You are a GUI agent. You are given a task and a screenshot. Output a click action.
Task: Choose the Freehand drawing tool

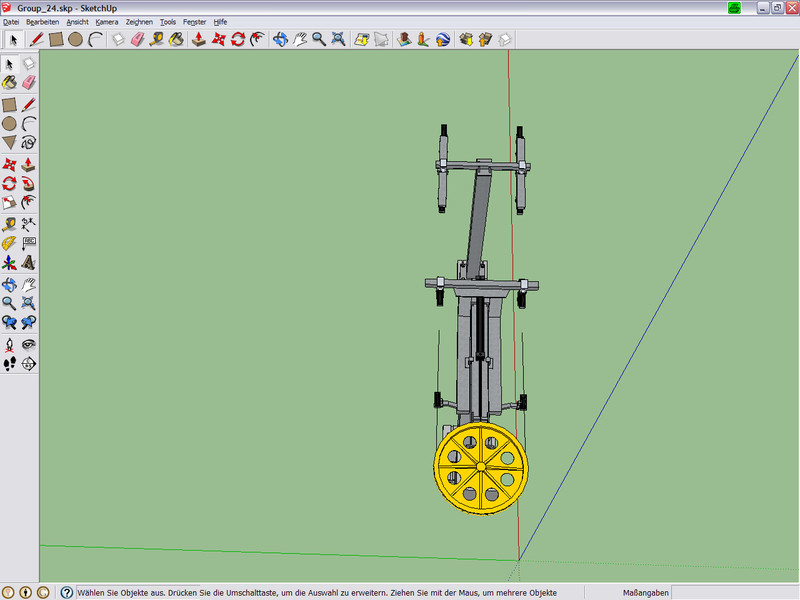[29, 142]
